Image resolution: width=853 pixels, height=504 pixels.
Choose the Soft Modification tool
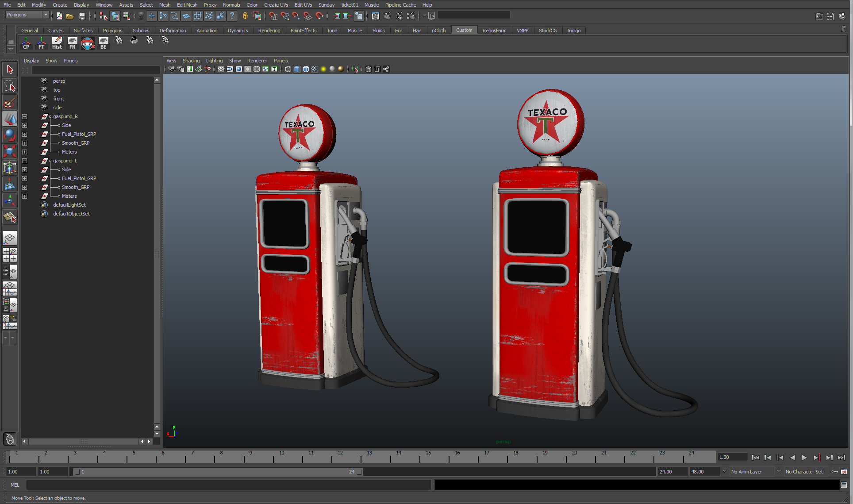(x=10, y=185)
